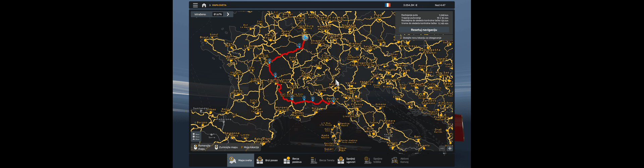The height and width of the screenshot is (168, 644).
Task: Select route waypoint marker 7 at Genoa
Action: tap(333, 100)
